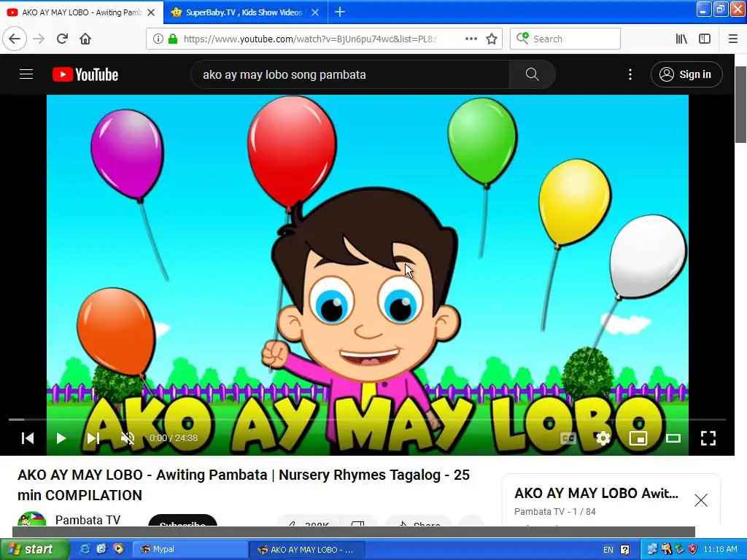The height and width of the screenshot is (560, 747).
Task: Click the YouTube search query field
Action: click(350, 74)
